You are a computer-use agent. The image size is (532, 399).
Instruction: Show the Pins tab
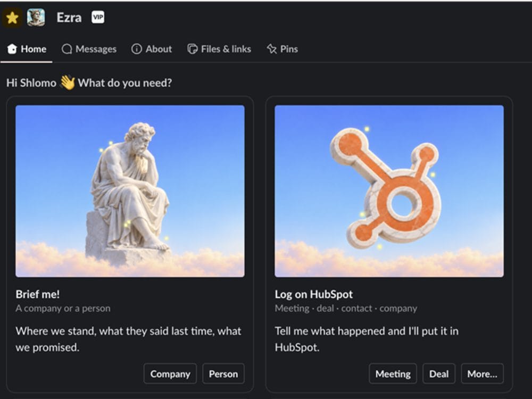[282, 49]
